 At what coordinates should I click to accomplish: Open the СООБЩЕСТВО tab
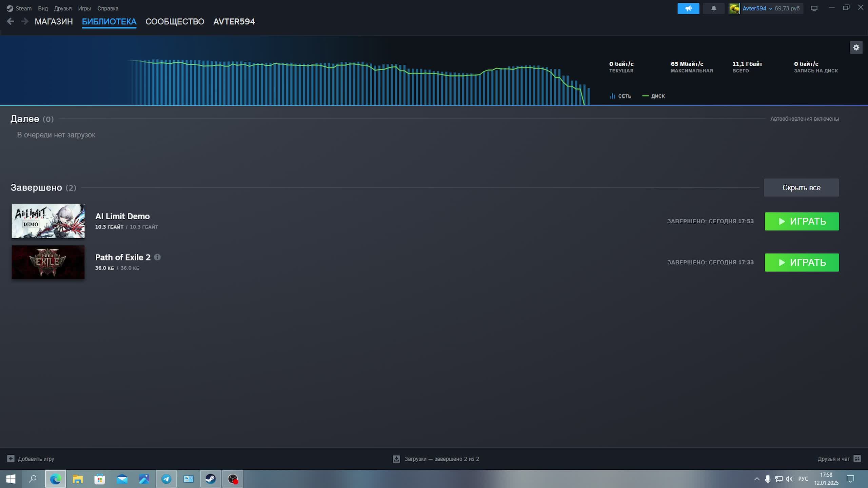pos(175,21)
